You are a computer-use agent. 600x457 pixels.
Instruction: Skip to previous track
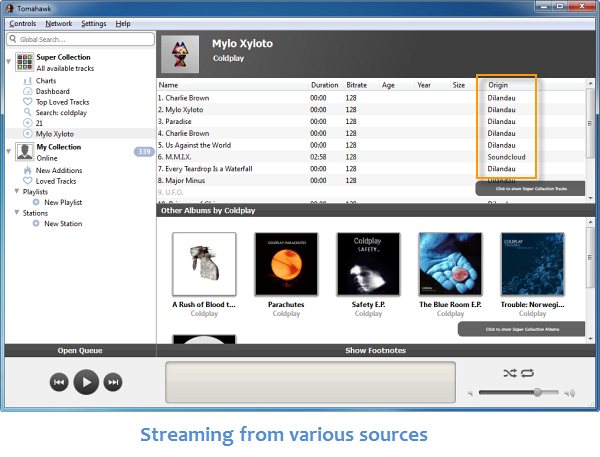[59, 382]
